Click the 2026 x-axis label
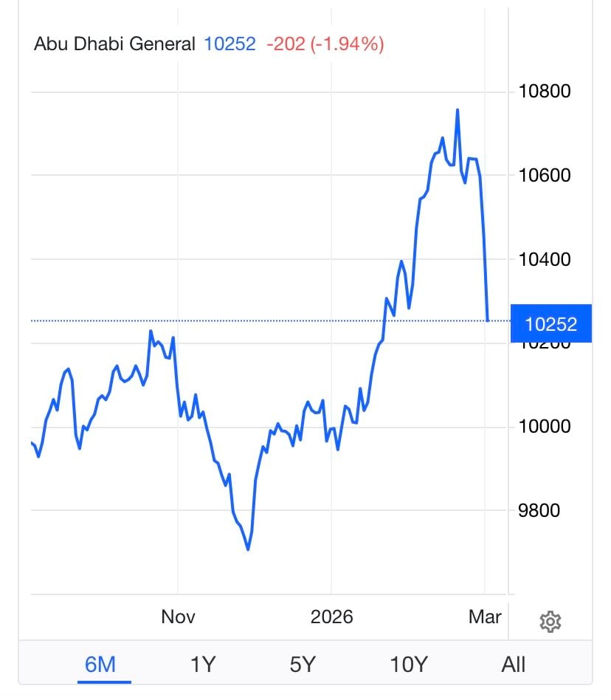This screenshot has height=700, width=611. click(331, 617)
